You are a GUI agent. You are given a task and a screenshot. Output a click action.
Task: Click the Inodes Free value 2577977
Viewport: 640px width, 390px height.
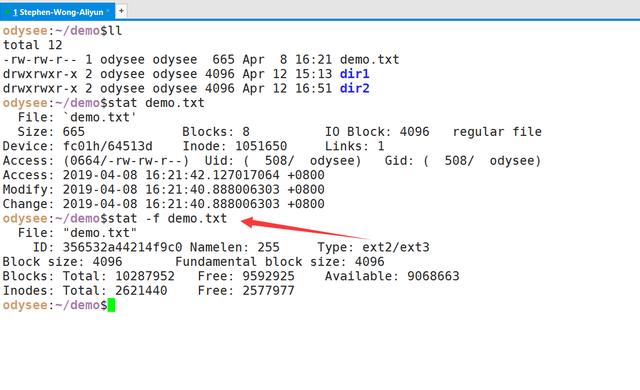click(268, 291)
